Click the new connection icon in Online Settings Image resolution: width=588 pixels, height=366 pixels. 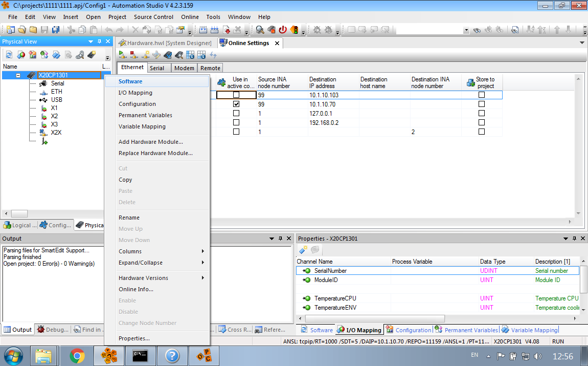point(146,55)
